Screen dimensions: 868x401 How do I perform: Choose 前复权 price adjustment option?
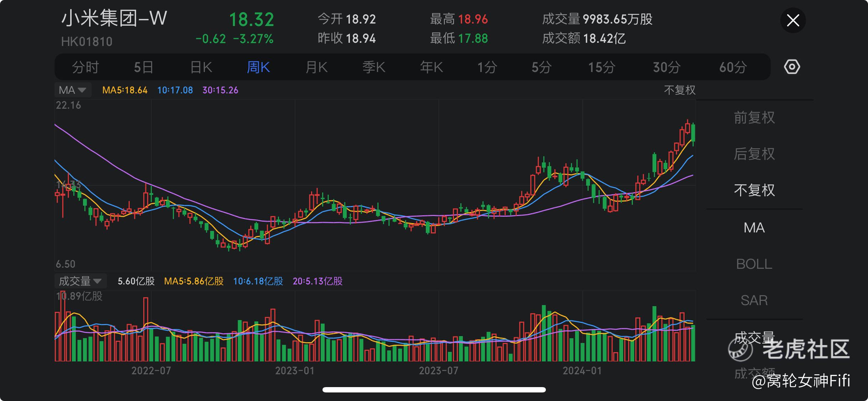point(754,118)
